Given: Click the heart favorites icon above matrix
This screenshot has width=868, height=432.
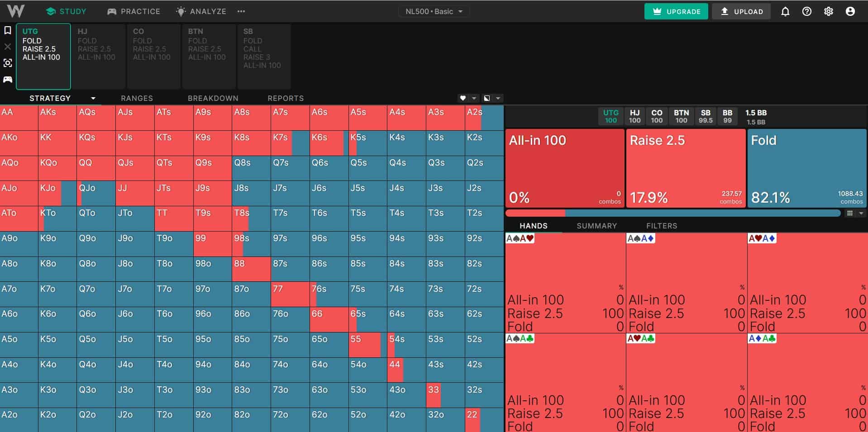Looking at the screenshot, I should click(x=463, y=98).
